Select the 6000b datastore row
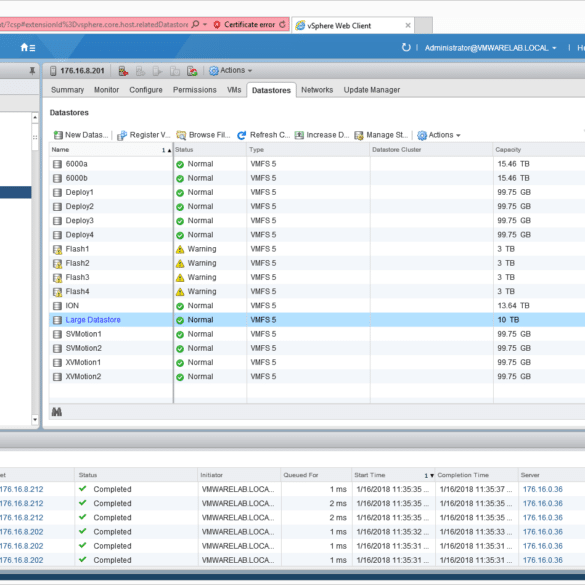Image resolution: width=585 pixels, height=585 pixels. tap(317, 178)
